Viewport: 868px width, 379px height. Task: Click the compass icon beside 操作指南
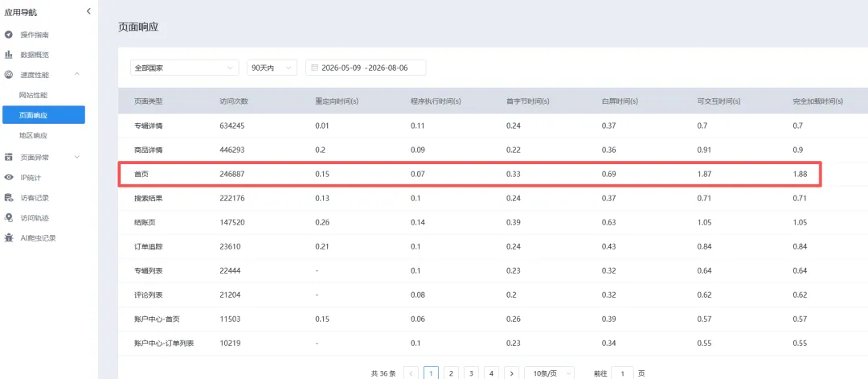[x=8, y=35]
